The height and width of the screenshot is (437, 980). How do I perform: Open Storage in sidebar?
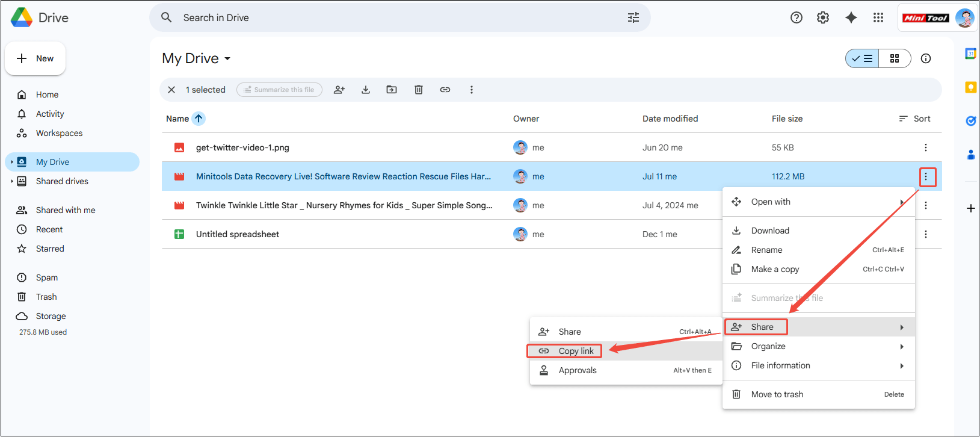72,316
